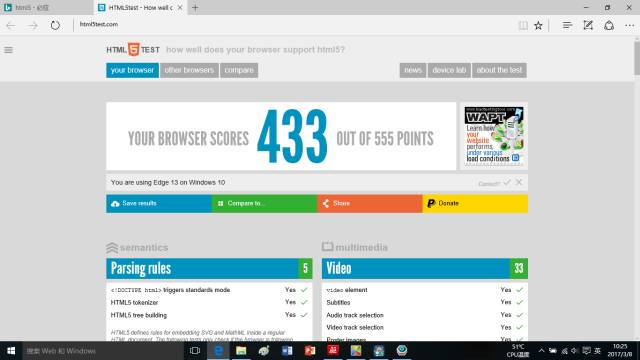Viewport: 640px width, 360px height.
Task: Close the HTML5test tab
Action: tap(180, 7)
